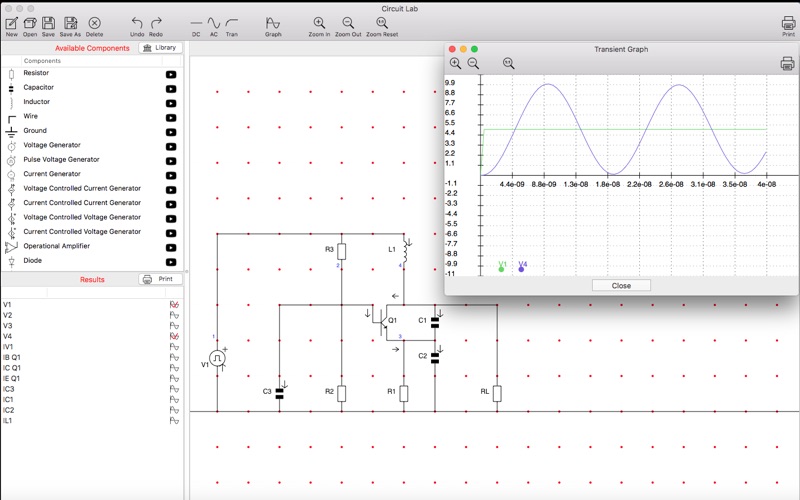Click the New circuit icon
The width and height of the screenshot is (800, 500).
(x=12, y=23)
